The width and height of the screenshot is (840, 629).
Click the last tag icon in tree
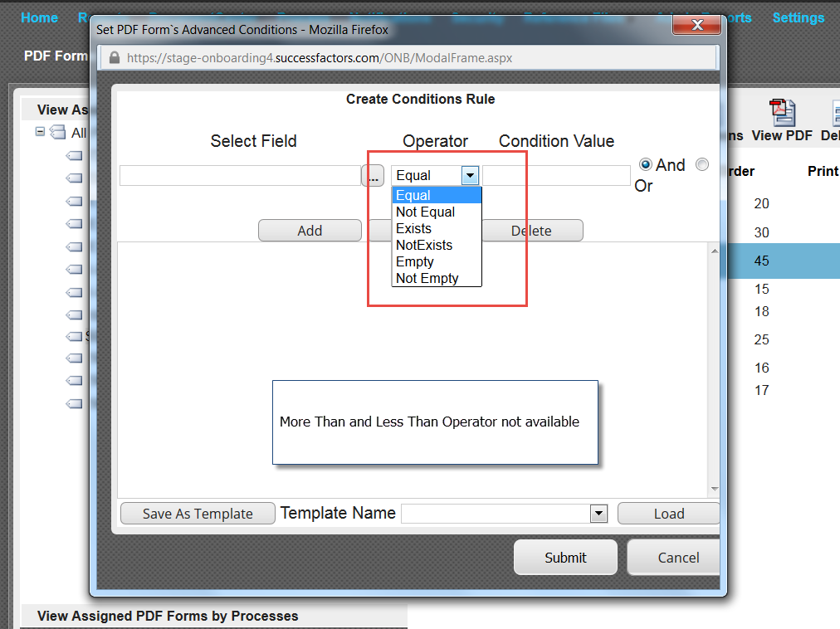pos(75,403)
